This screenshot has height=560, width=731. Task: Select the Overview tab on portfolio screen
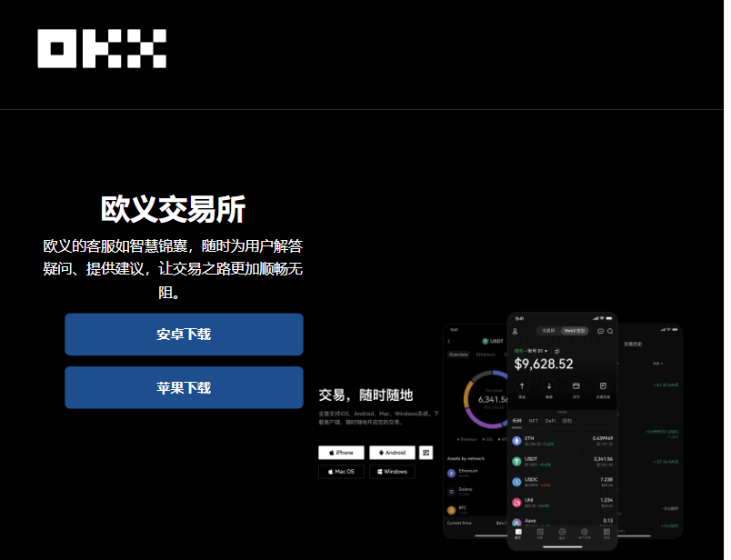coord(458,354)
